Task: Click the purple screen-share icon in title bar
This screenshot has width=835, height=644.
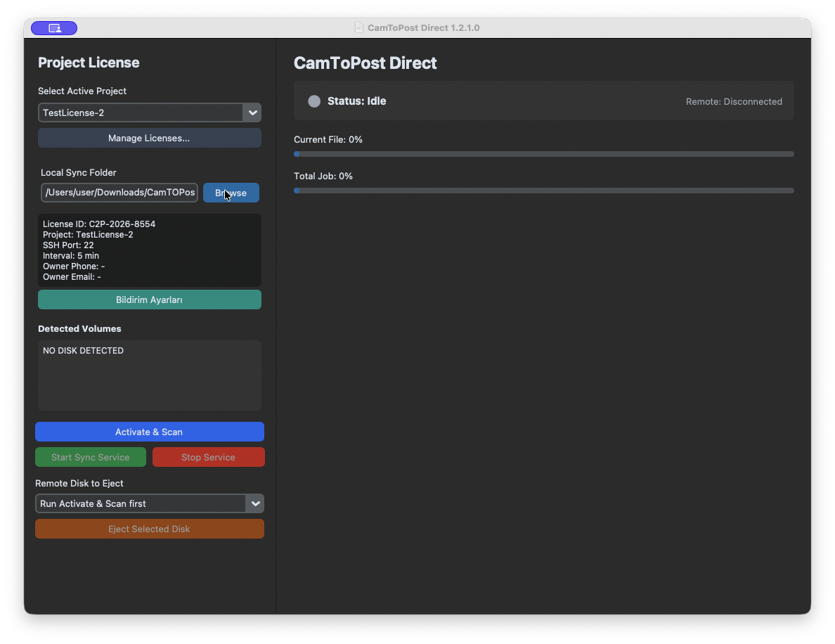Action: (x=54, y=27)
